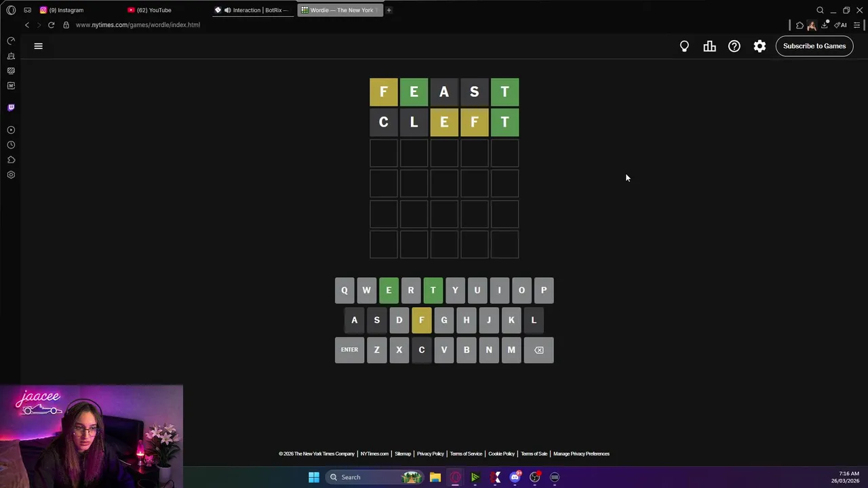
Task: Click the green E key
Action: pyautogui.click(x=389, y=290)
